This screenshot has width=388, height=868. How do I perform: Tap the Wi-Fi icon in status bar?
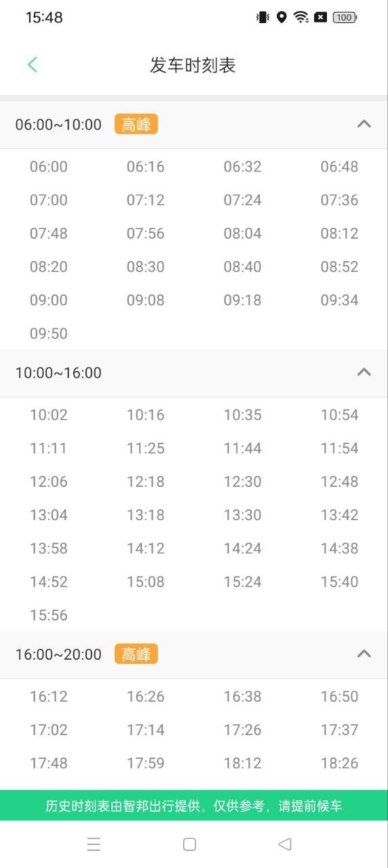[x=301, y=18]
